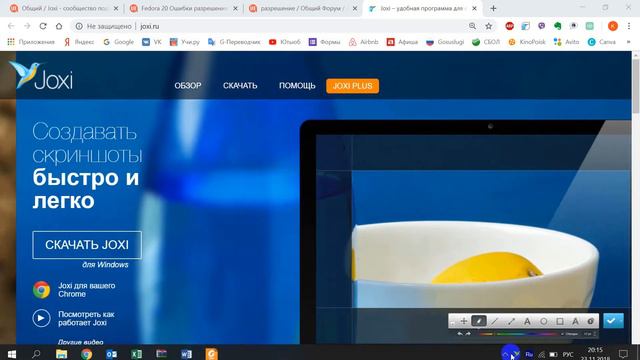The width and height of the screenshot is (640, 360).
Task: Open the orange K profile avatar
Action: 613,26
